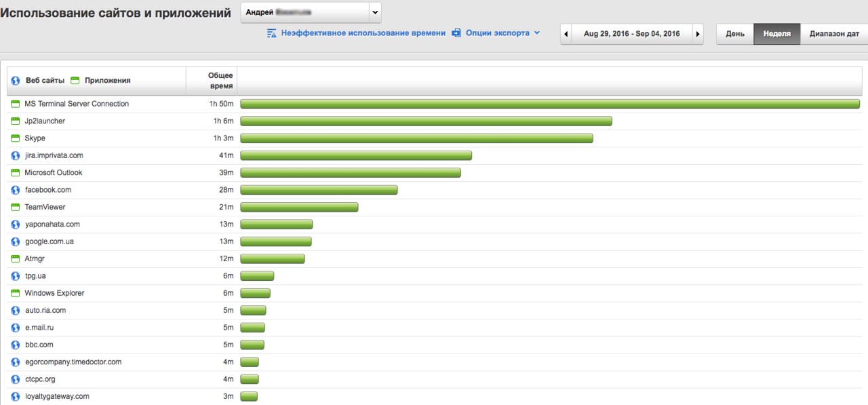Click the Использование сайтов и приложений page title
Viewport: 868px width, 405px height.
click(x=116, y=13)
